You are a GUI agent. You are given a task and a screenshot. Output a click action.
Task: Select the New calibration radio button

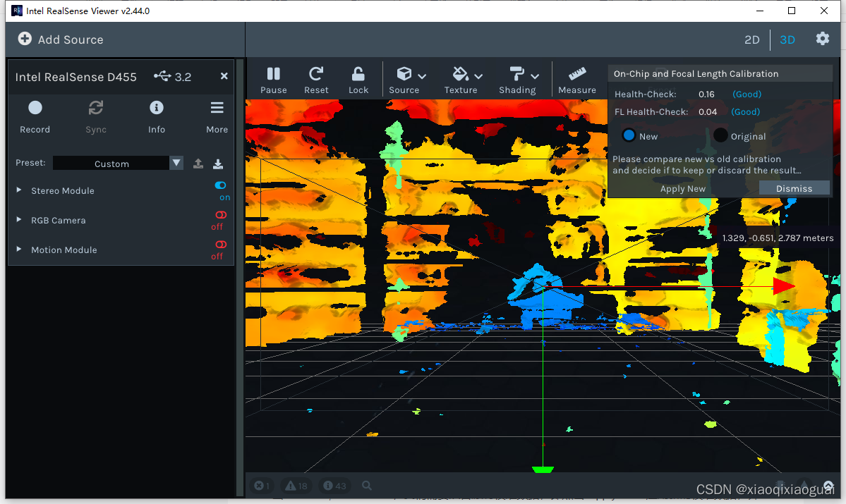pyautogui.click(x=629, y=135)
